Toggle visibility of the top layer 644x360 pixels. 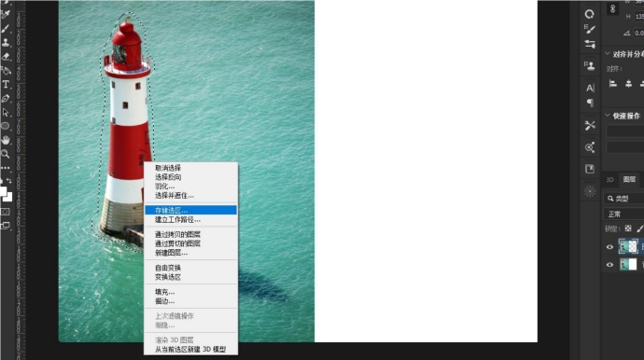(x=609, y=247)
